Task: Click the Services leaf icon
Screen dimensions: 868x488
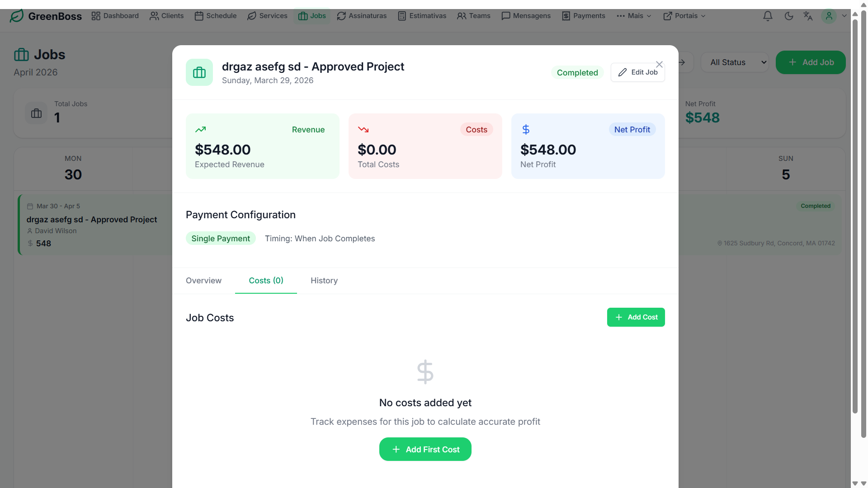Action: tap(251, 16)
